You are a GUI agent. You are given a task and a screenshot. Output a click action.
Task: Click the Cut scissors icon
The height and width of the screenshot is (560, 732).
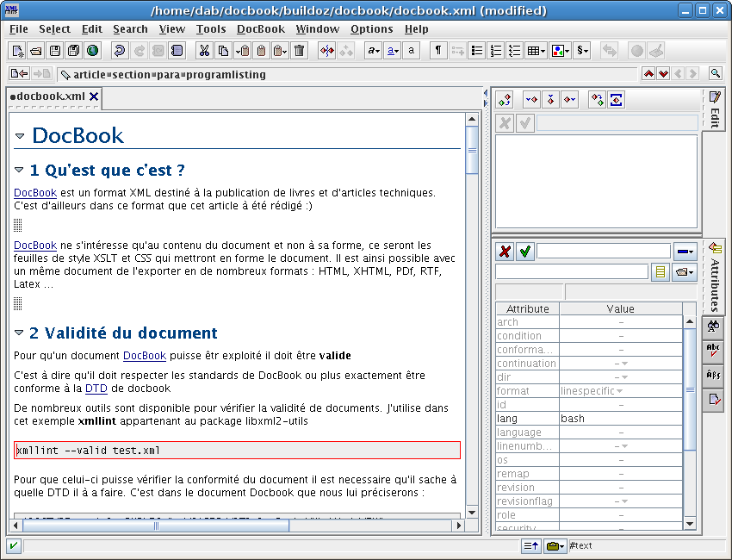click(x=204, y=51)
